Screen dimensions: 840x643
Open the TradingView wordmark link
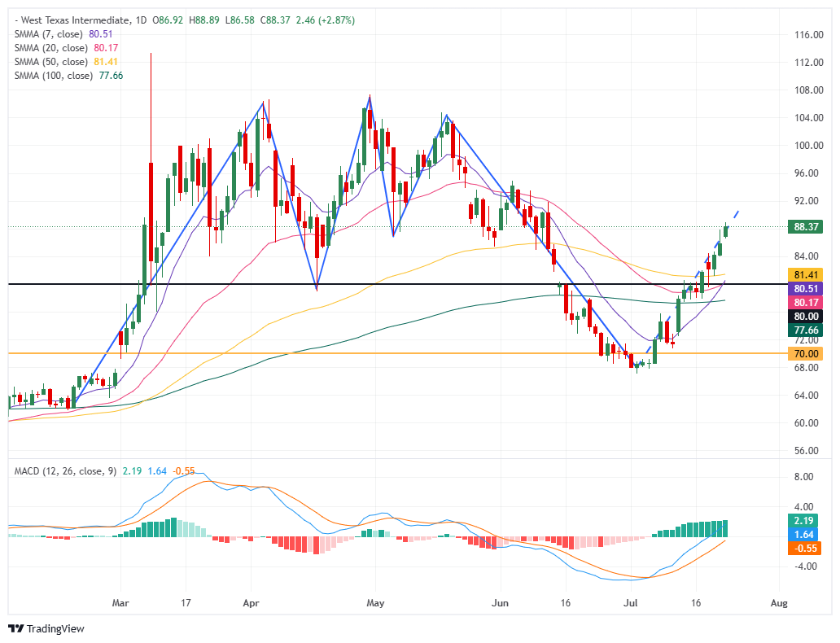tap(55, 628)
